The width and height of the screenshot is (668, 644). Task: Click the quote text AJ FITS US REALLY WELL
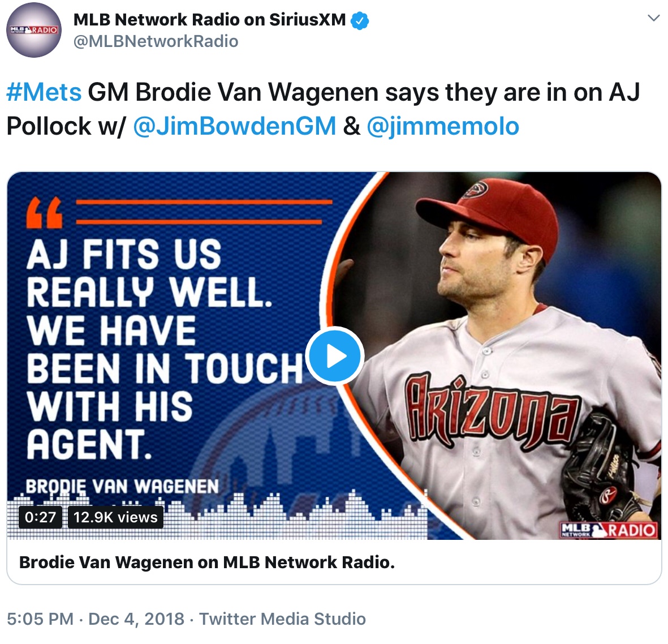[x=149, y=273]
